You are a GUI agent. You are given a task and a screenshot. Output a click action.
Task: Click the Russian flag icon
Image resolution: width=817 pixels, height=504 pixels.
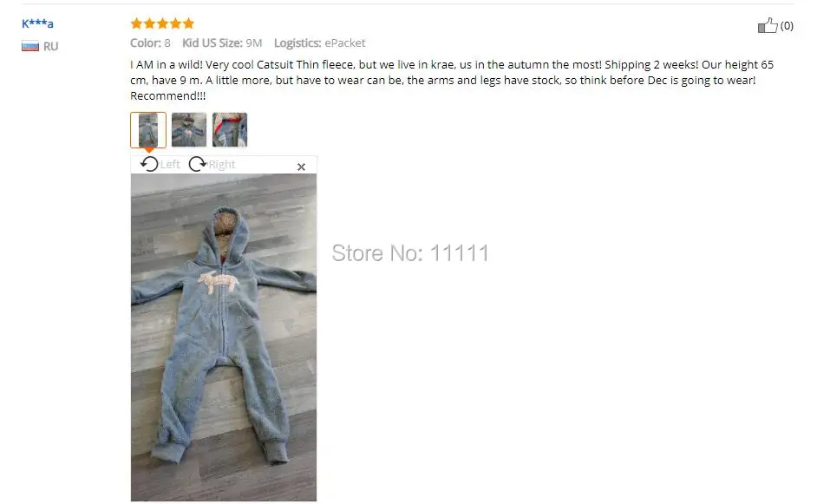pos(30,46)
